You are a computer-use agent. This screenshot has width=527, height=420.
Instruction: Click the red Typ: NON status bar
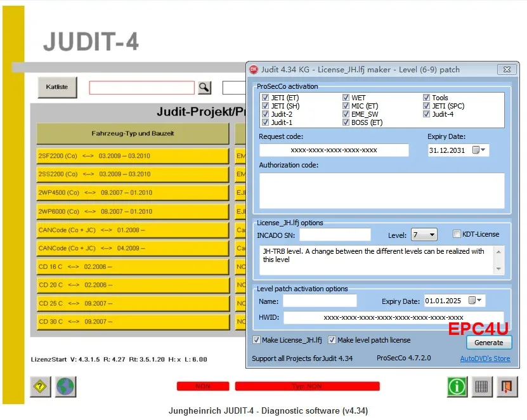pyautogui.click(x=307, y=386)
